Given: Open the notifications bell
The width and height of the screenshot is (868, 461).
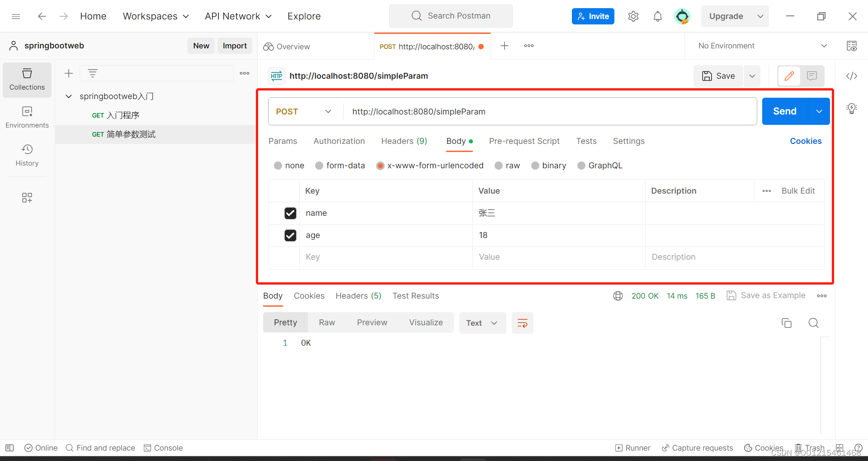Looking at the screenshot, I should [x=658, y=16].
